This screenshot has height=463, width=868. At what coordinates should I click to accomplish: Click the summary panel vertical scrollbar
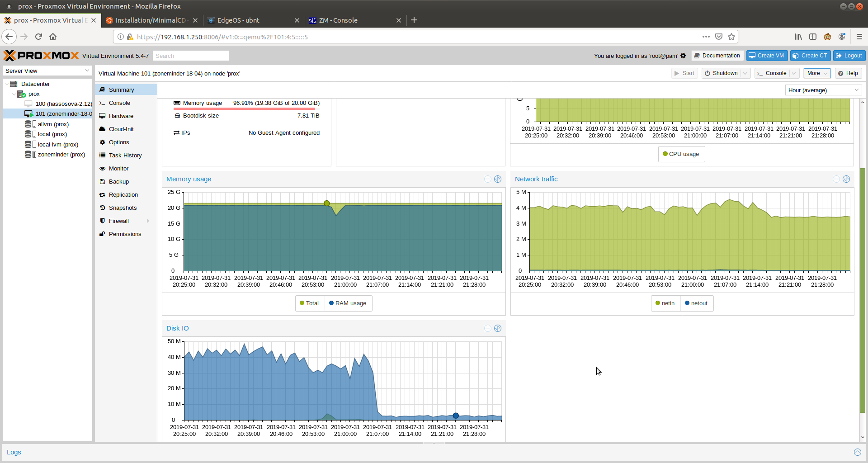tap(863, 289)
